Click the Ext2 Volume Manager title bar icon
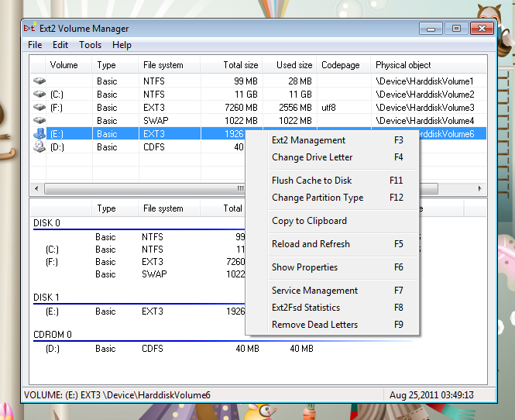Image resolution: width=515 pixels, height=420 pixels. click(x=29, y=28)
